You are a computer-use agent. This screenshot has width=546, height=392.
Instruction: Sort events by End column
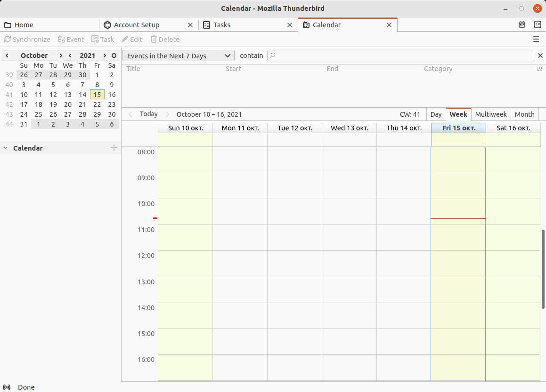(x=332, y=69)
